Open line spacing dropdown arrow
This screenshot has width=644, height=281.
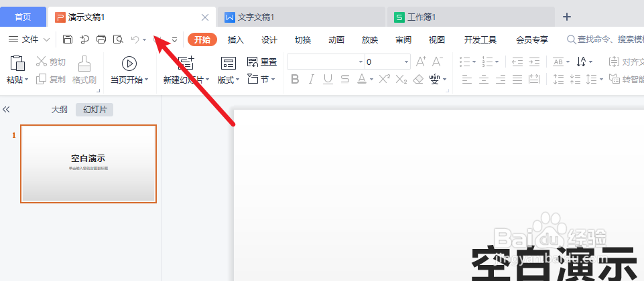point(601,80)
